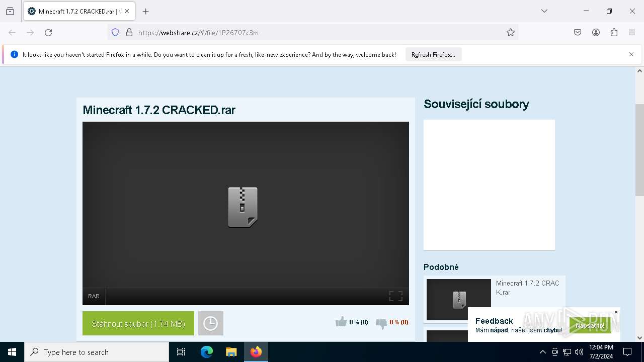This screenshot has height=362, width=644.
Task: Open tracking protection shield info
Action: (x=115, y=33)
